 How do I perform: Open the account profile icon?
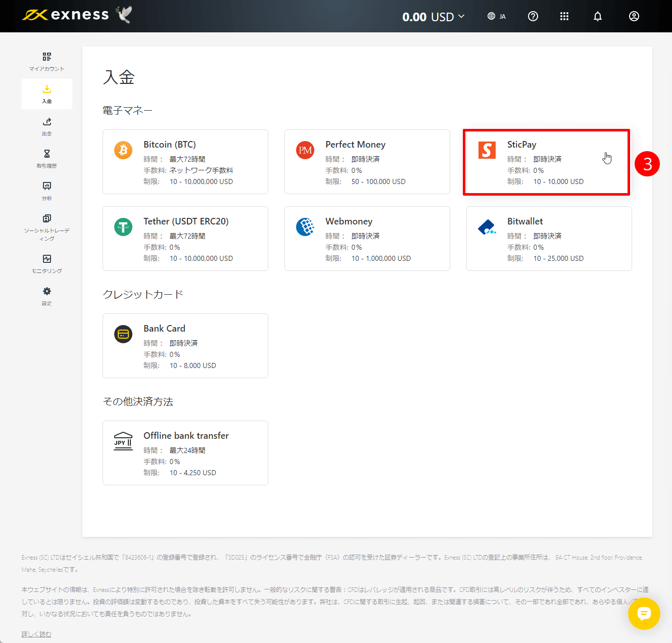634,16
